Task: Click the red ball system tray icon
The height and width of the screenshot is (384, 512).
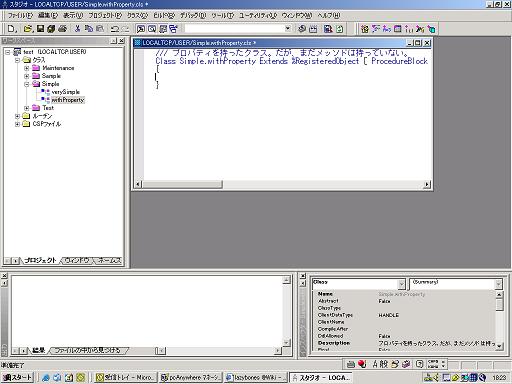Action: [x=362, y=364]
